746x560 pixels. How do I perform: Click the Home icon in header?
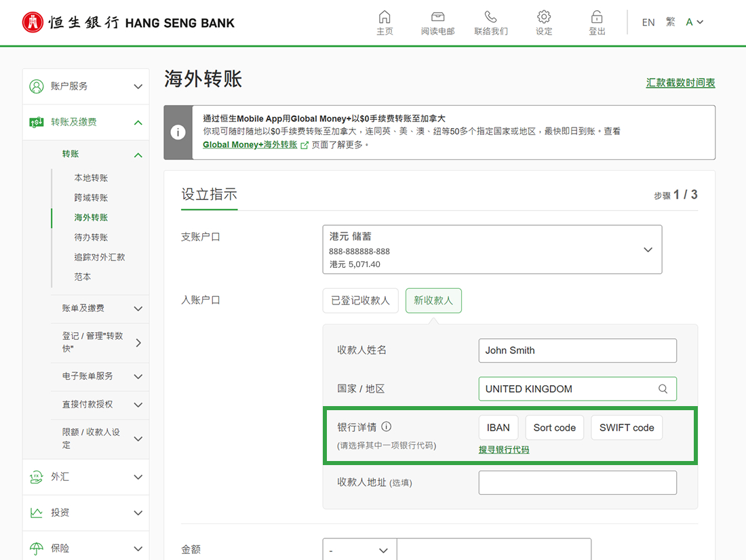pos(385,17)
